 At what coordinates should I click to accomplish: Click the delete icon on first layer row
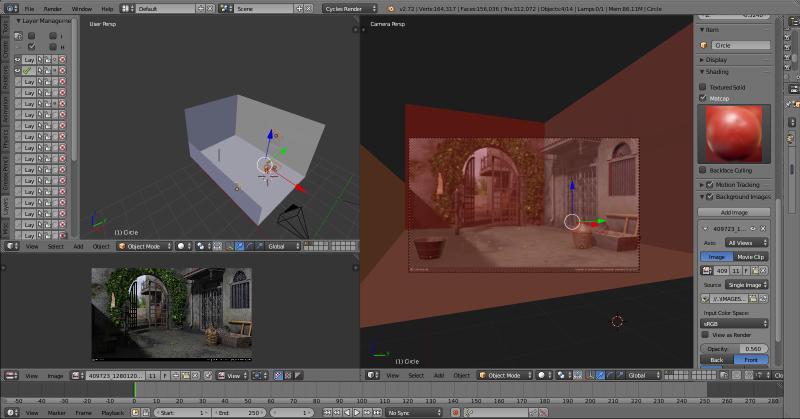62,60
